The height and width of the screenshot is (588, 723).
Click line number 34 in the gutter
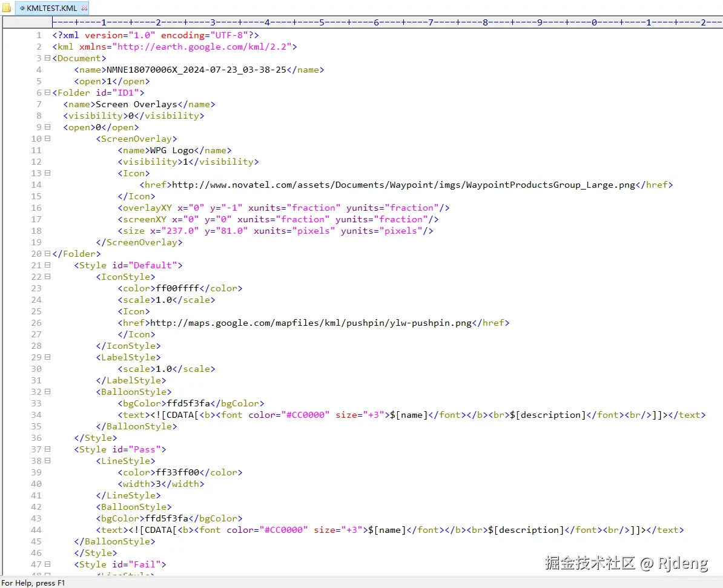[x=36, y=415]
